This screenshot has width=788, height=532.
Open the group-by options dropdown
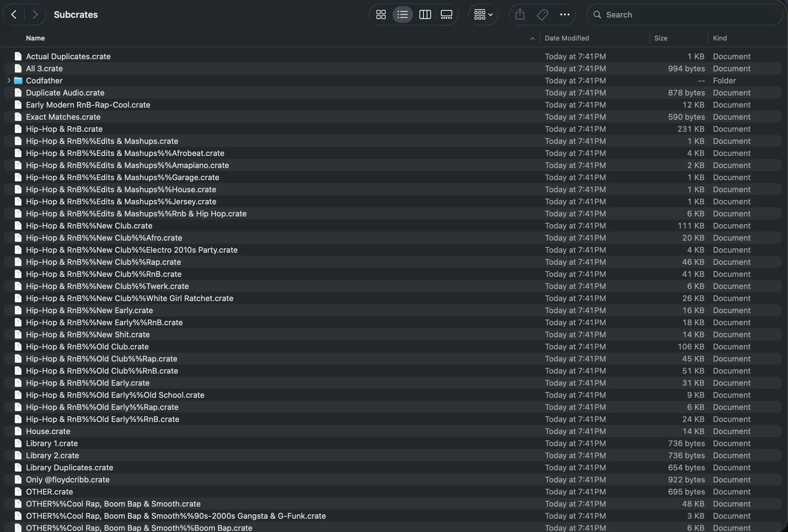coord(483,15)
